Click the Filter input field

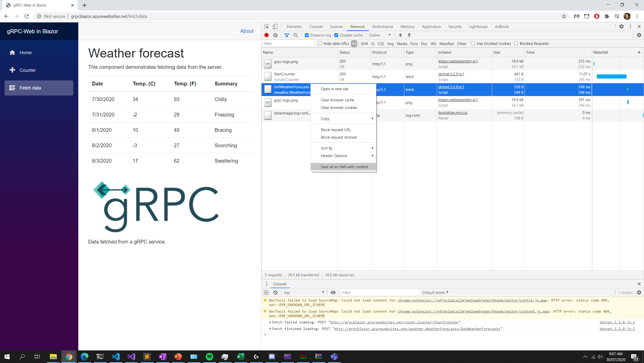(x=288, y=43)
